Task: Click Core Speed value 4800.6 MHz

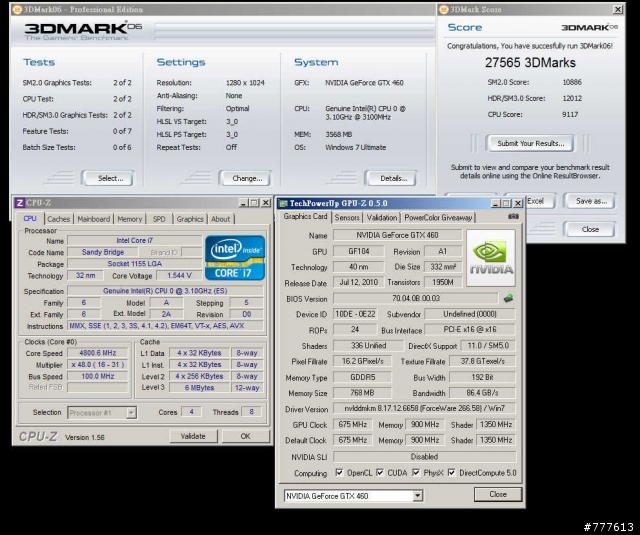Action: click(98, 353)
